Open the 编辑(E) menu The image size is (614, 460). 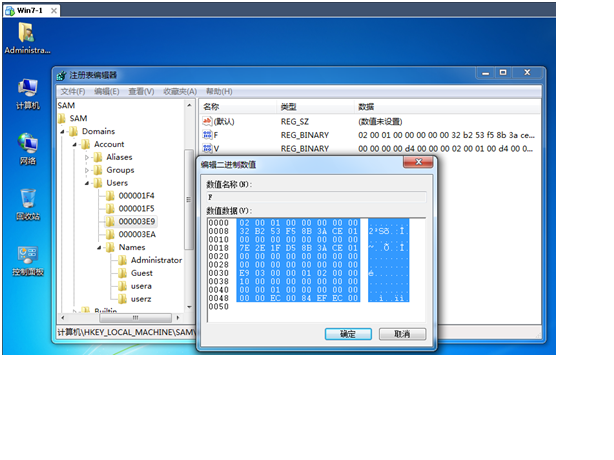coord(107,92)
